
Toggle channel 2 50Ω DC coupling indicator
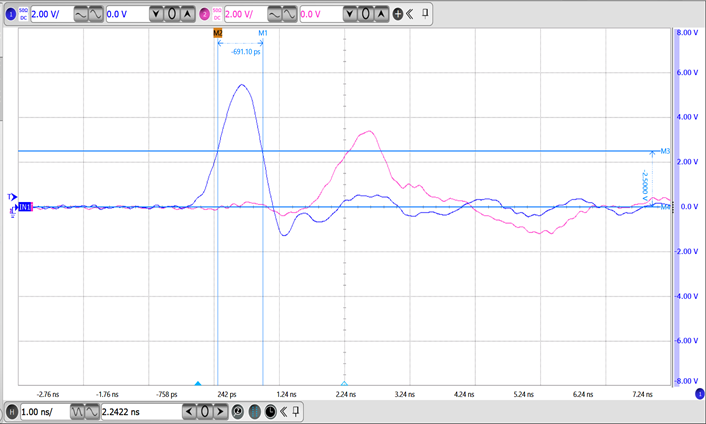[x=217, y=14]
